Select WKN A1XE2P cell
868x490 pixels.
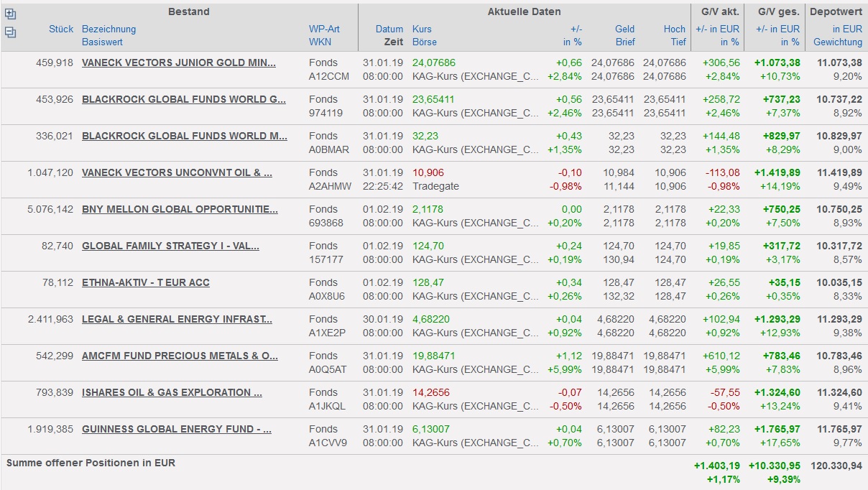click(x=328, y=333)
